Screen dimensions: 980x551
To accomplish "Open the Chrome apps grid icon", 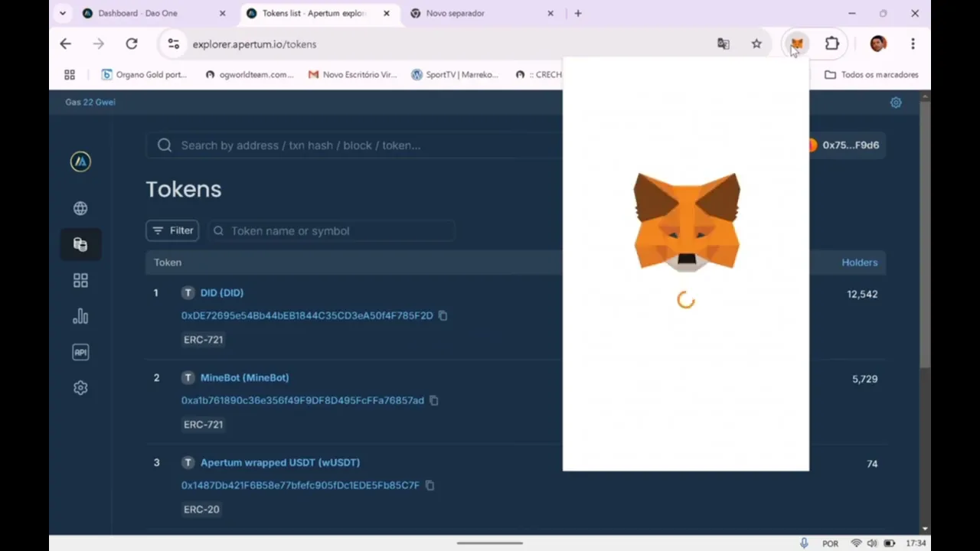I will 70,74.
